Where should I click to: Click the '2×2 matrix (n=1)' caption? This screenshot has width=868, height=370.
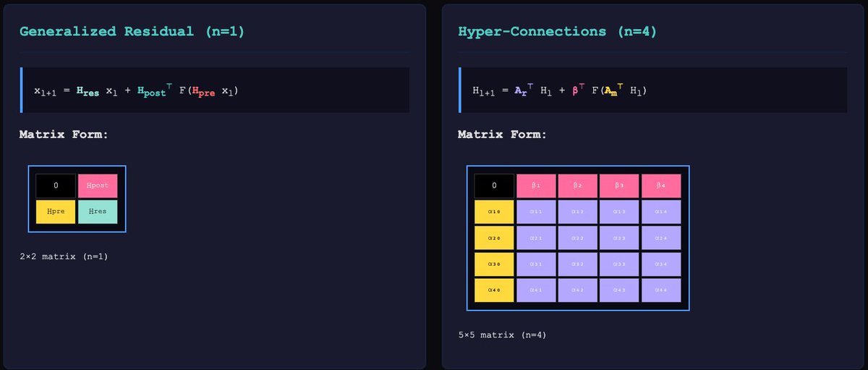(x=64, y=256)
